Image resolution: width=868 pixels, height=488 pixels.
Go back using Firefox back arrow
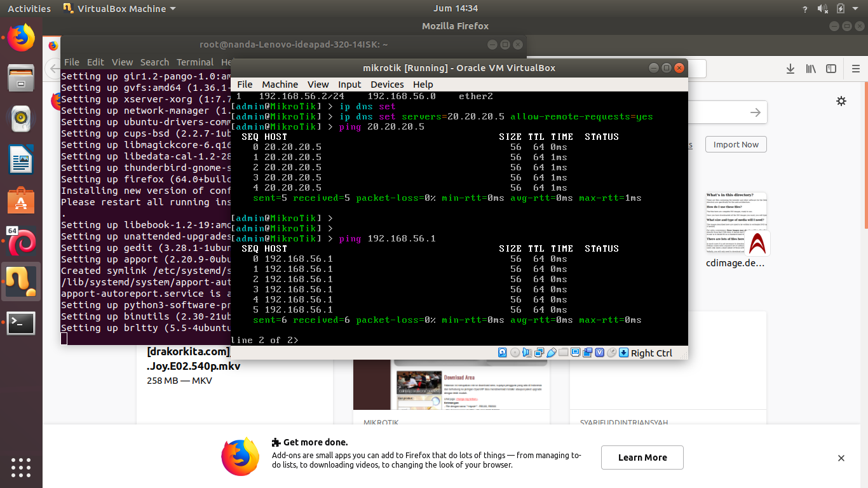(x=53, y=69)
